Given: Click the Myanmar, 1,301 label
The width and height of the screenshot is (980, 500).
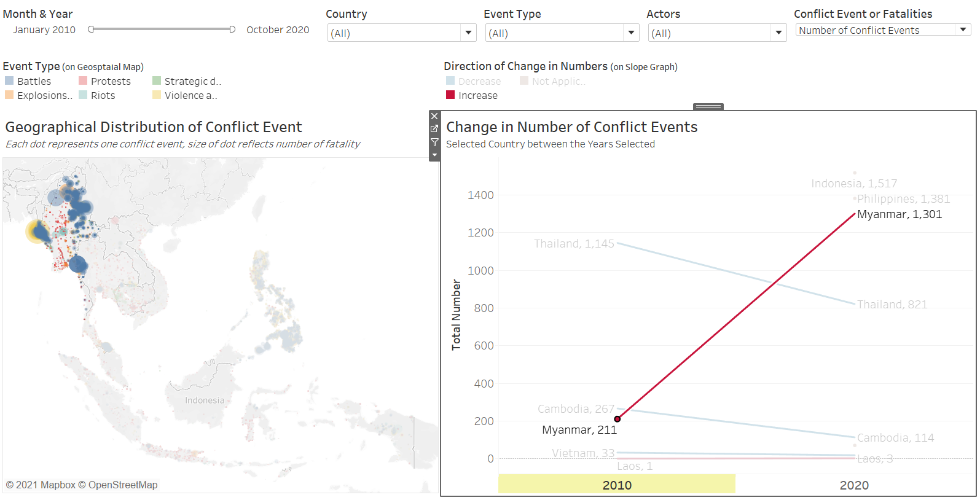Looking at the screenshot, I should tap(899, 214).
